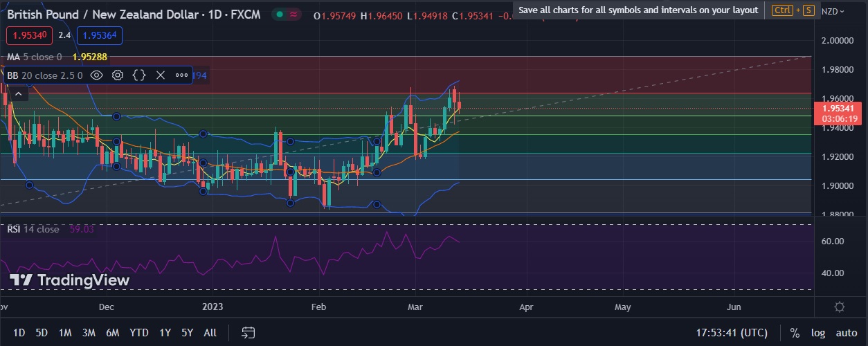The height and width of the screenshot is (346, 868).
Task: Select the YTD time range
Action: point(138,333)
